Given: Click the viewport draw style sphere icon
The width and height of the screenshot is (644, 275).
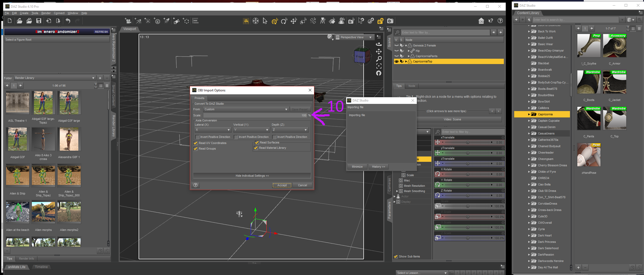Looking at the screenshot, I should tap(330, 37).
